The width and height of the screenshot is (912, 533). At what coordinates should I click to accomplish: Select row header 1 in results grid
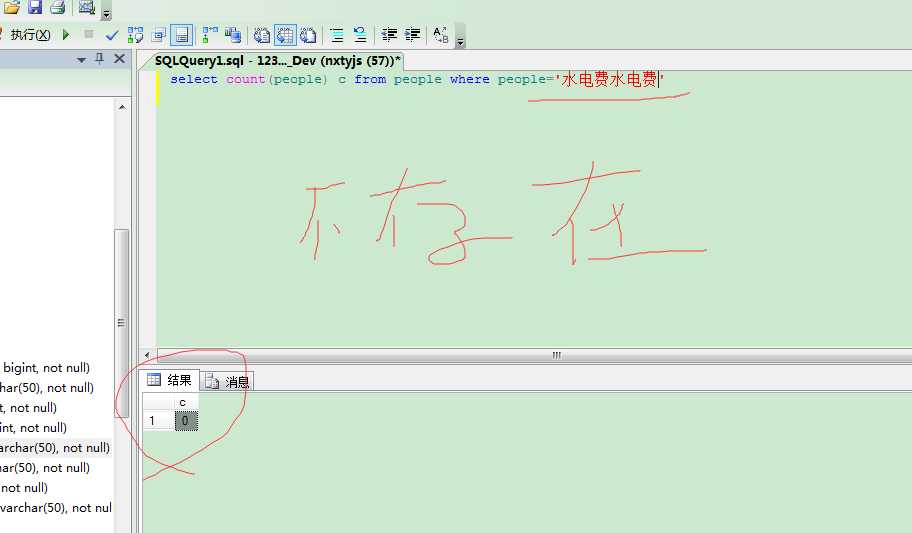coord(159,420)
